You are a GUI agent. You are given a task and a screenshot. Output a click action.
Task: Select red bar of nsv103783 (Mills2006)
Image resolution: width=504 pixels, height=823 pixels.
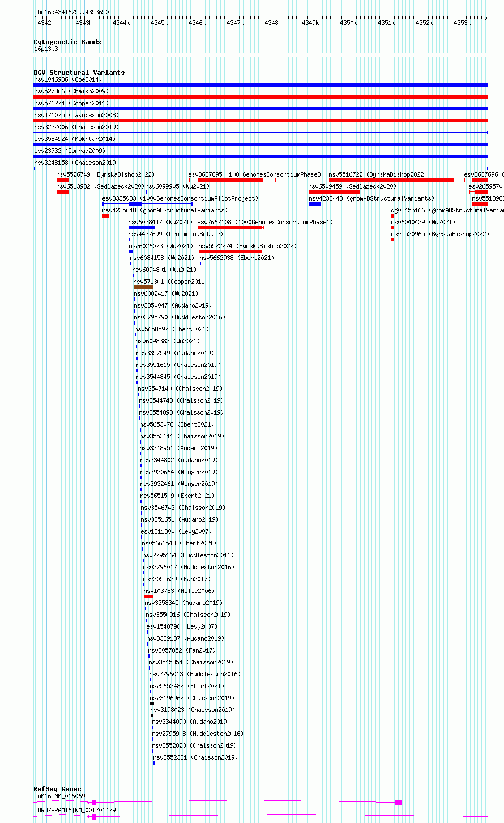tap(148, 596)
